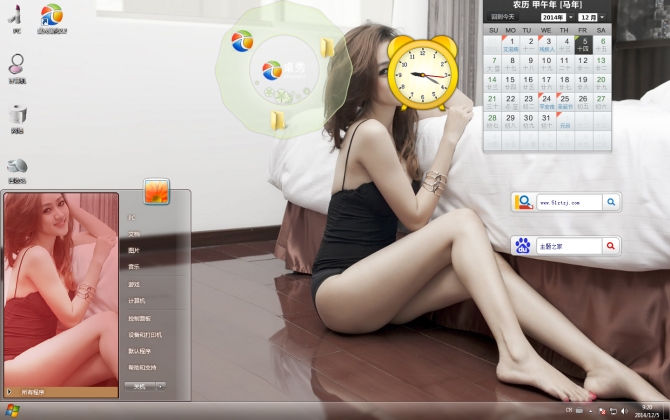Screen dimensions: 670x420
Task: Click the magnifier logo left of www.5tztzj.com
Action: [523, 202]
